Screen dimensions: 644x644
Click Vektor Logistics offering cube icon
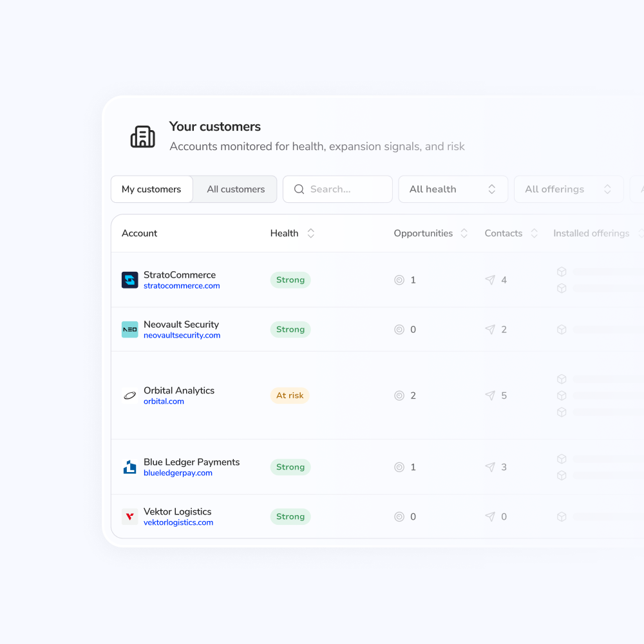coord(562,516)
